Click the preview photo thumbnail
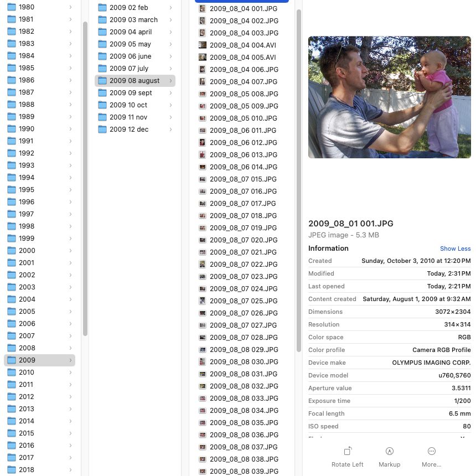Viewport: 476px width, 476px height. pyautogui.click(x=389, y=97)
